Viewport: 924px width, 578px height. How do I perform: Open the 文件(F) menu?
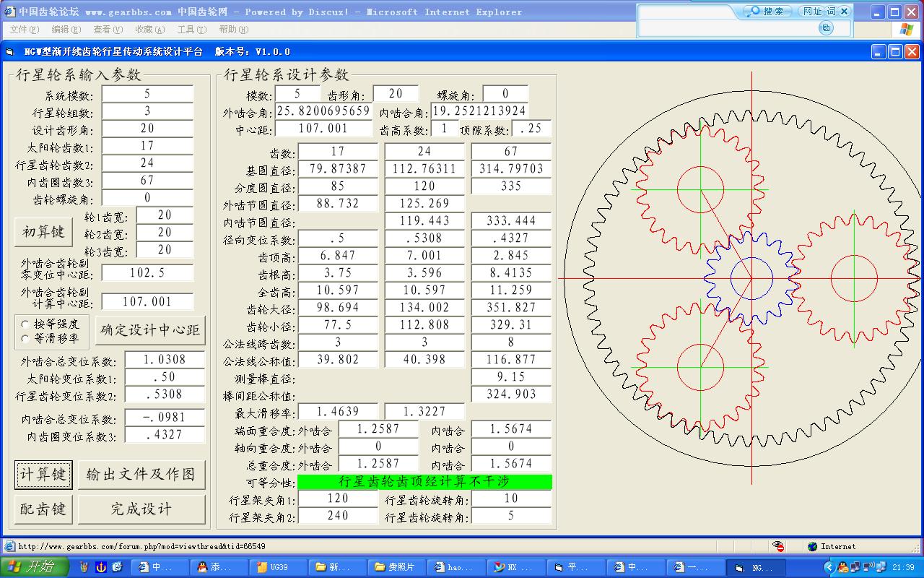(x=25, y=29)
